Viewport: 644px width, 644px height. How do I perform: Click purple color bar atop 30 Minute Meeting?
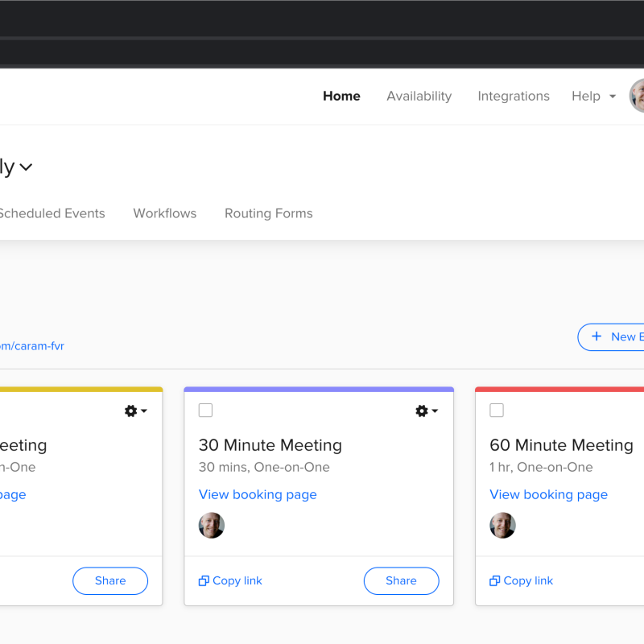[x=319, y=390]
